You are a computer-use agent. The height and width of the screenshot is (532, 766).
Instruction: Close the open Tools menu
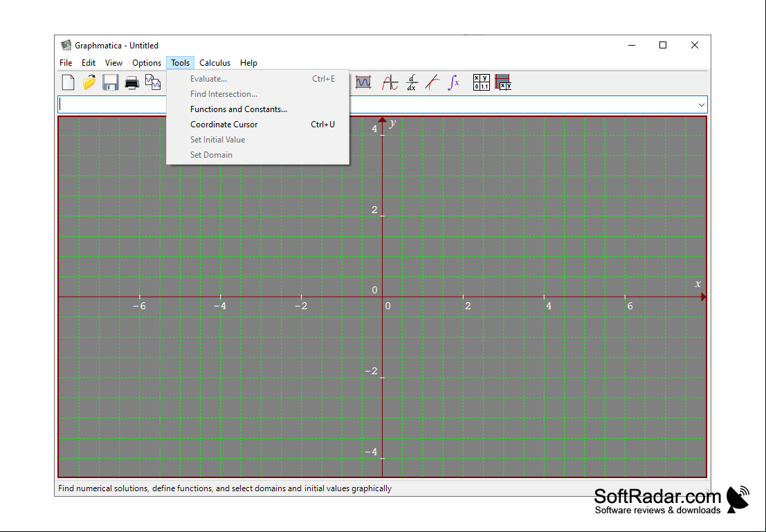pos(181,62)
